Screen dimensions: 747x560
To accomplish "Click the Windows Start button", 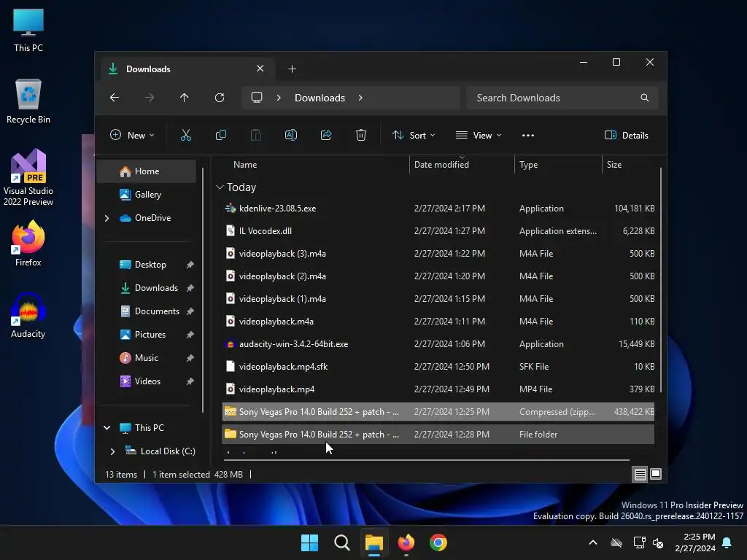I will coord(309,542).
